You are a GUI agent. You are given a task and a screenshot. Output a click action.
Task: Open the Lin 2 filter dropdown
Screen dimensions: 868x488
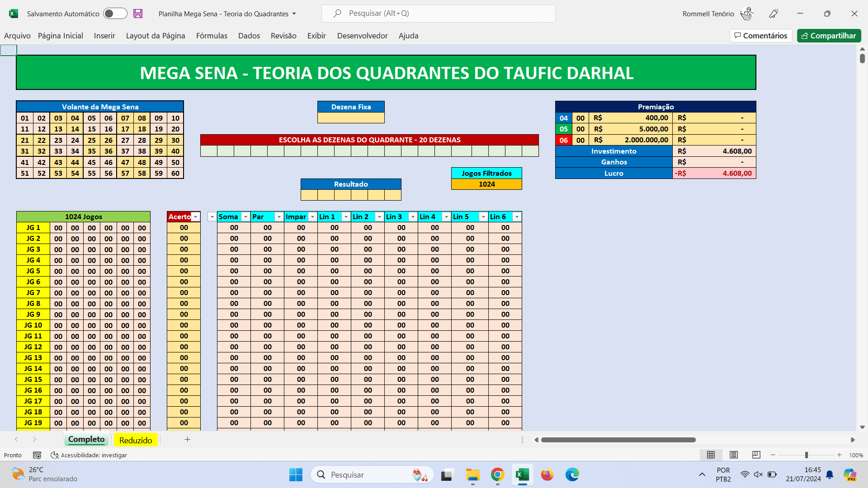pos(379,217)
